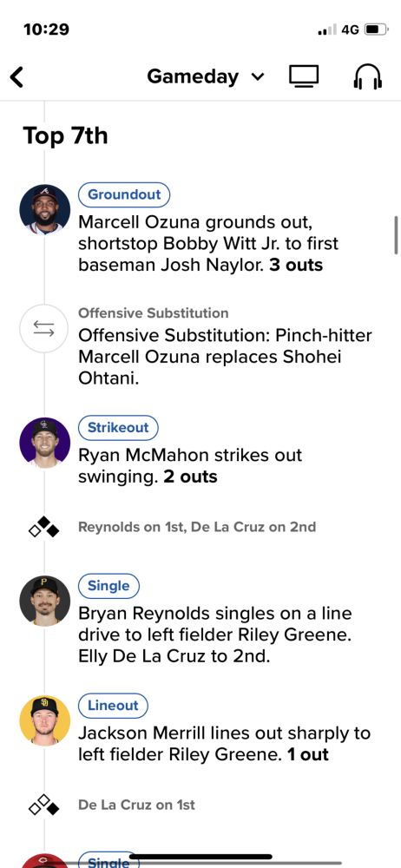Image resolution: width=401 pixels, height=868 pixels.
Task: Tap Ryan McMahon's player photo
Action: pyautogui.click(x=45, y=443)
